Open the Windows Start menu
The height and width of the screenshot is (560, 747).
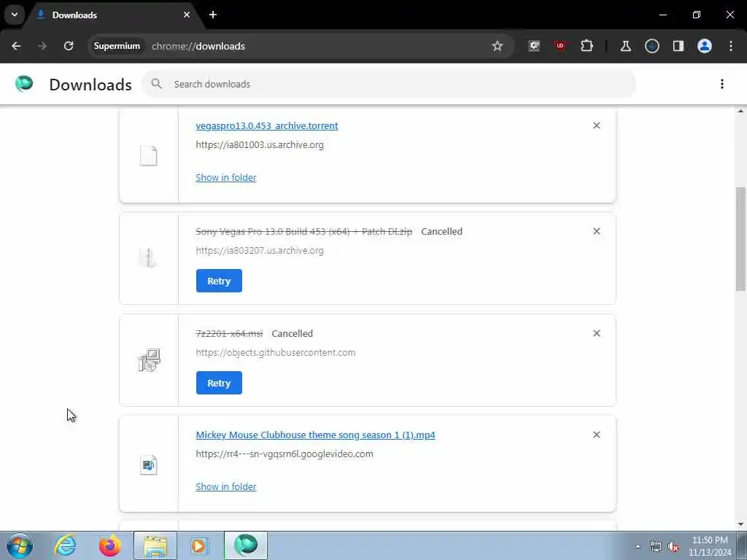[x=20, y=545]
